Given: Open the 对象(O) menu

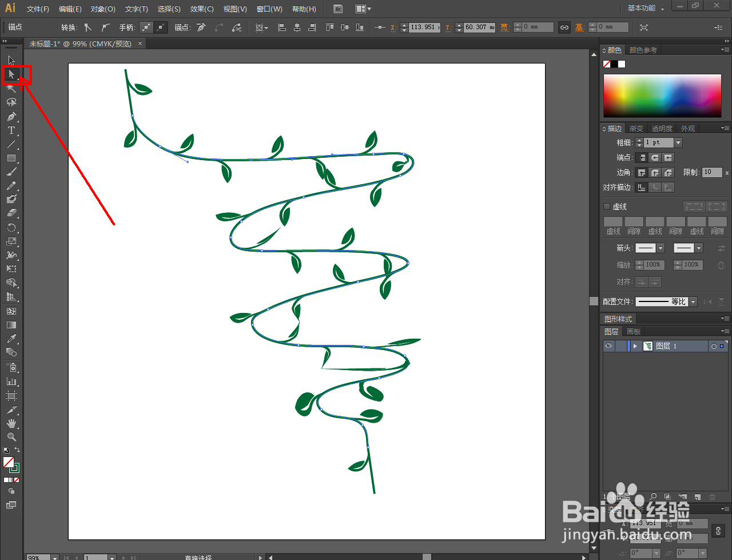Looking at the screenshot, I should (x=103, y=9).
